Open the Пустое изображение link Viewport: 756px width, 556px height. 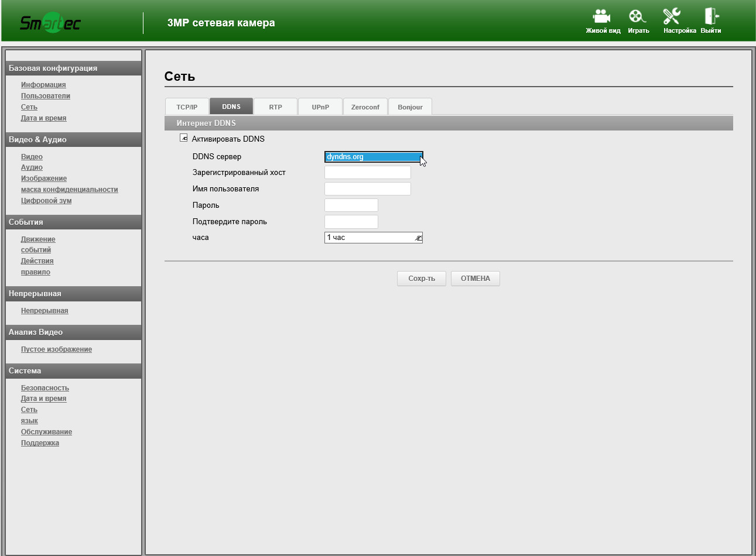56,349
